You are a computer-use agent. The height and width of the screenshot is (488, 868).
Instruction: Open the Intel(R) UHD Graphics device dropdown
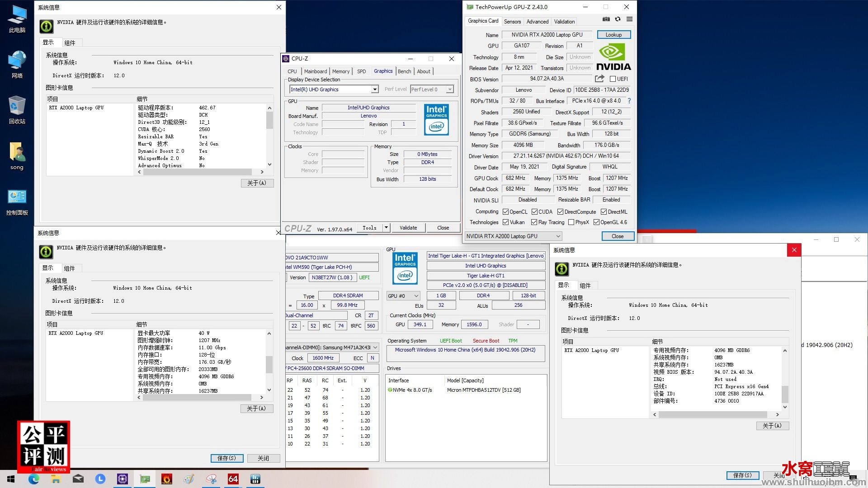point(375,89)
